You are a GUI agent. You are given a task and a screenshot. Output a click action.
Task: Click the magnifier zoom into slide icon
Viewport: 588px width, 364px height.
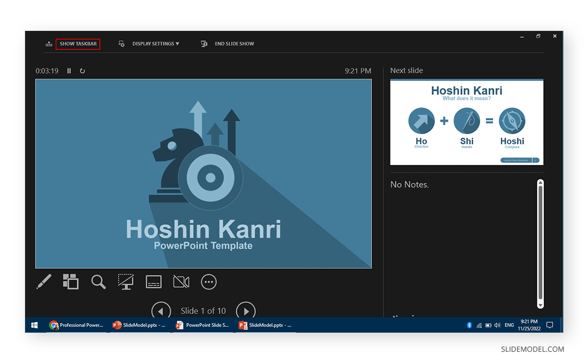(x=98, y=282)
